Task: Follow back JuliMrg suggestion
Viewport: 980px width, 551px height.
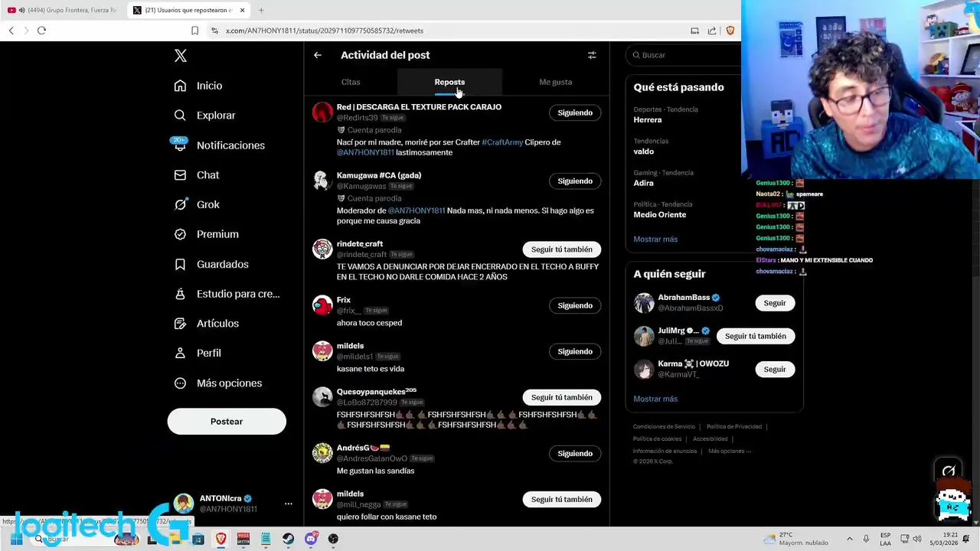Action: pyautogui.click(x=756, y=336)
